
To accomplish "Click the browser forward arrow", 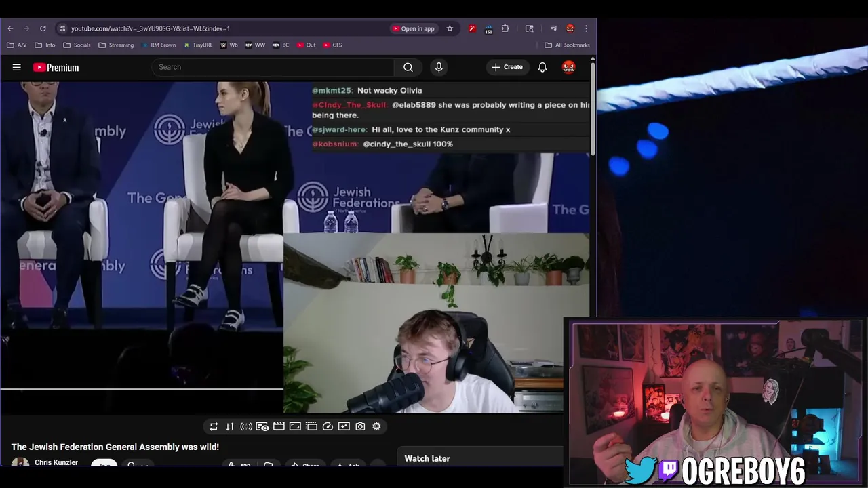I will click(26, 28).
